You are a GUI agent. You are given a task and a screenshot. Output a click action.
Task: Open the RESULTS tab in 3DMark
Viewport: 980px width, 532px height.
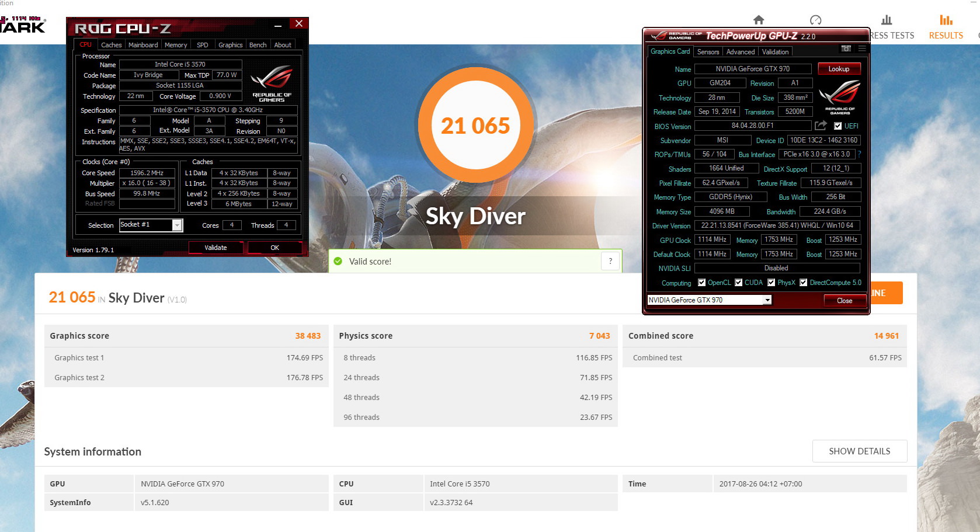[x=946, y=35]
